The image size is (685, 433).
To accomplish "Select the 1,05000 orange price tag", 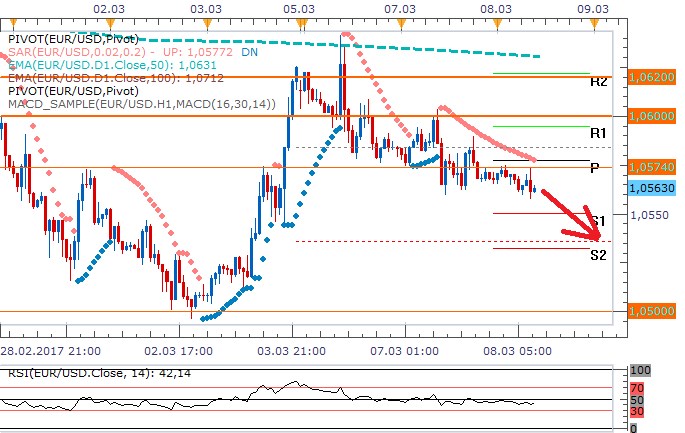I will 652,311.
